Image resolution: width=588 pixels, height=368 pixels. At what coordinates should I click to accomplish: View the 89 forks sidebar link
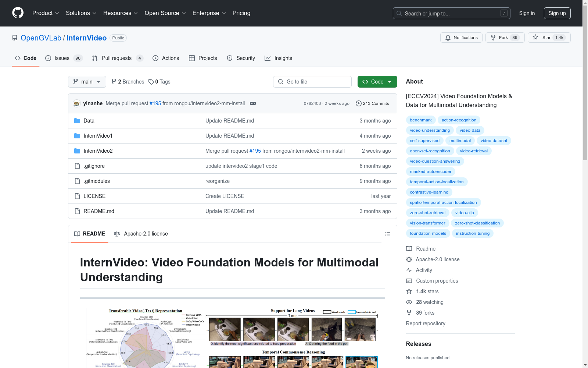pos(420,313)
